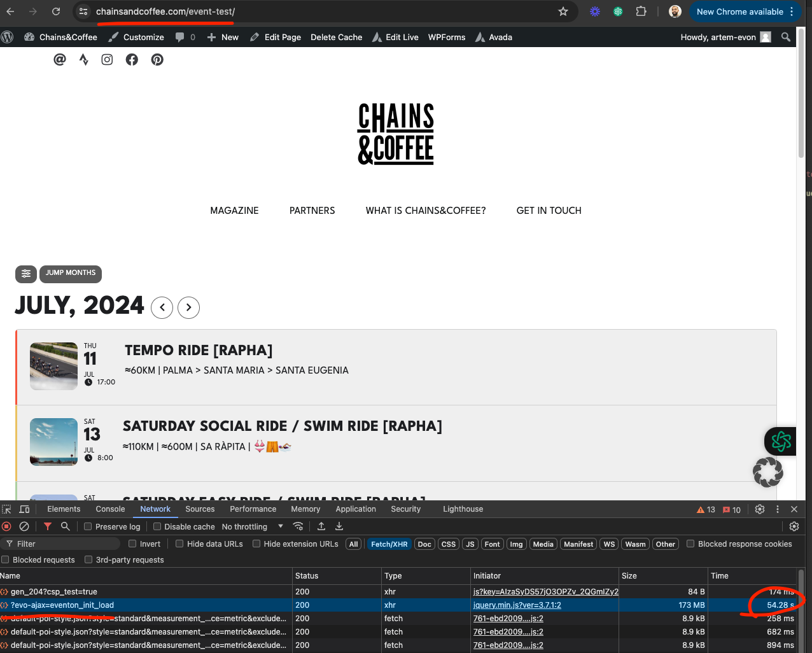Image resolution: width=812 pixels, height=653 pixels.
Task: Click the Filter text input
Action: (62, 544)
